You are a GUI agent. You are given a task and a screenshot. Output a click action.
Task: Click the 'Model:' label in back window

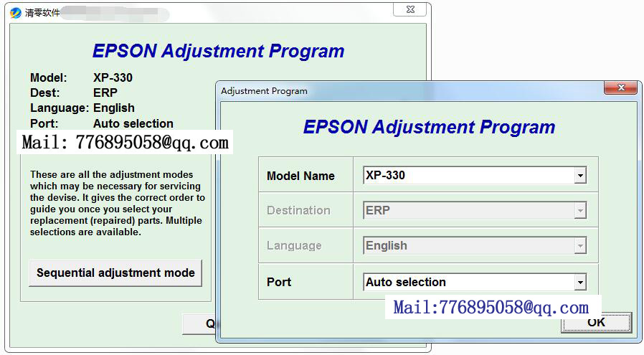(x=49, y=77)
